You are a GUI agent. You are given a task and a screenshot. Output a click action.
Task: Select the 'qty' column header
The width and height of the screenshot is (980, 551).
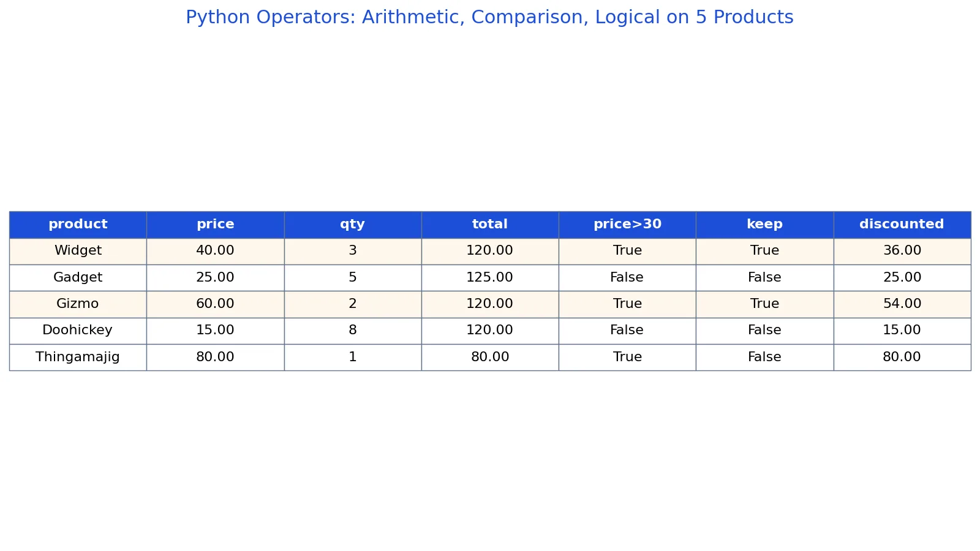[353, 225]
